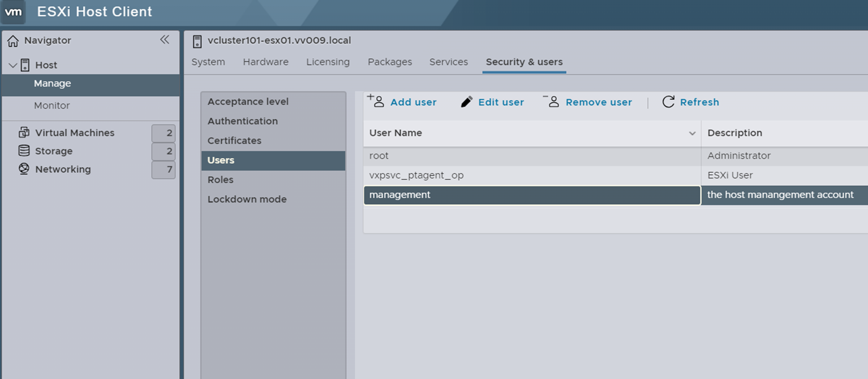The height and width of the screenshot is (379, 868).
Task: Click the Refresh circular arrow icon
Action: [x=668, y=102]
